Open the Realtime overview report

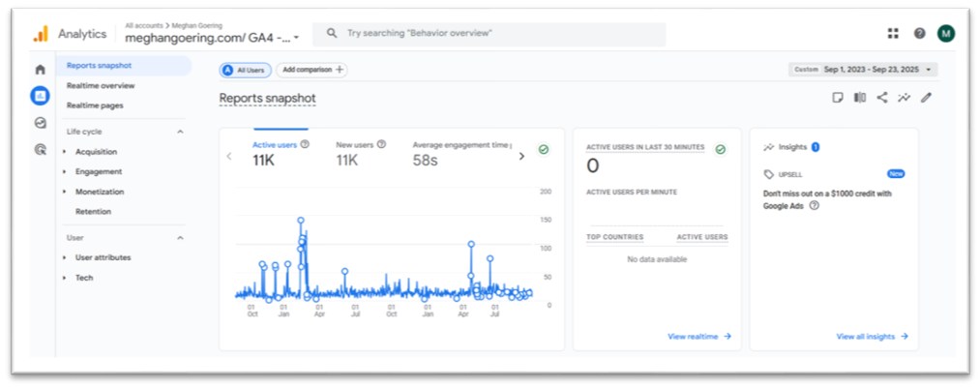(101, 85)
